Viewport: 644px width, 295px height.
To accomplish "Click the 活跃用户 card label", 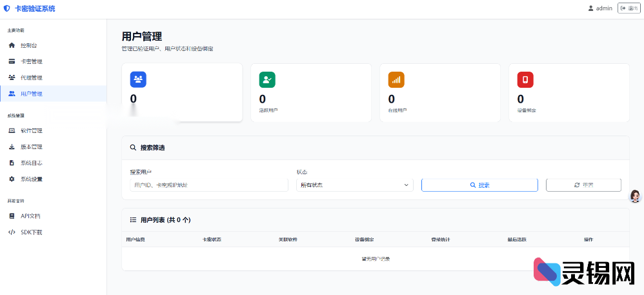I will [268, 110].
